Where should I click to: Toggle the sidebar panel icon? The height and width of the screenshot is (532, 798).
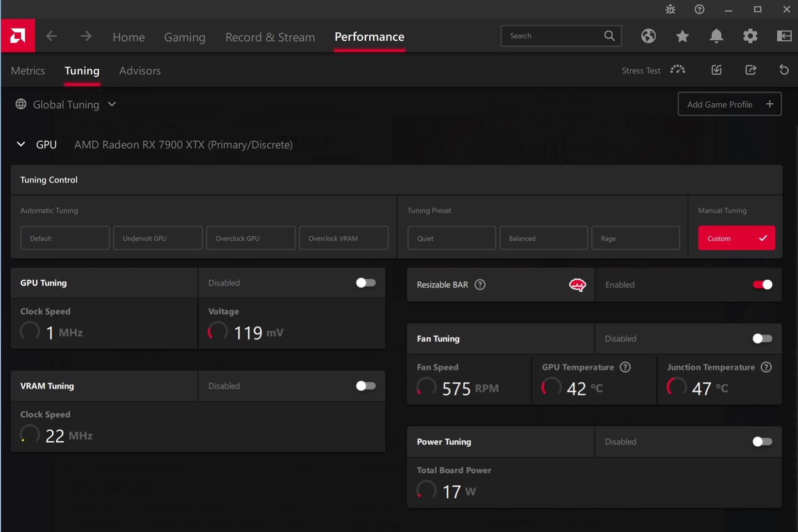784,36
